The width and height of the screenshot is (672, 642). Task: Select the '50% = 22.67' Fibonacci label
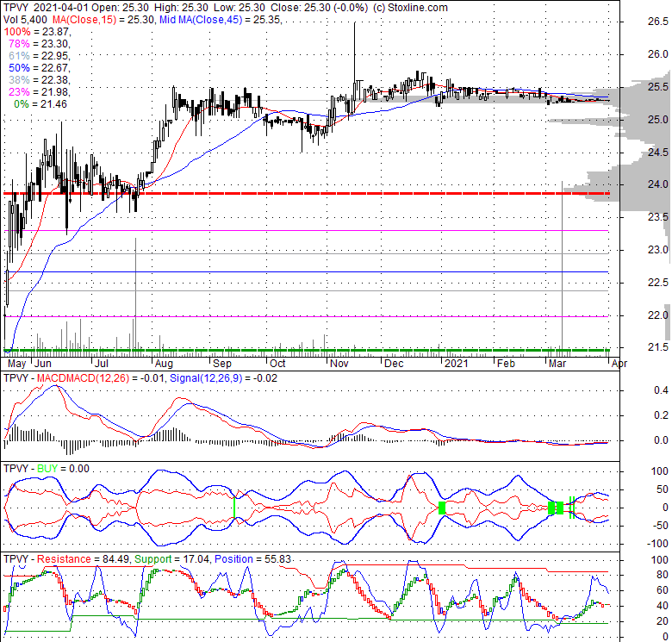[39, 68]
